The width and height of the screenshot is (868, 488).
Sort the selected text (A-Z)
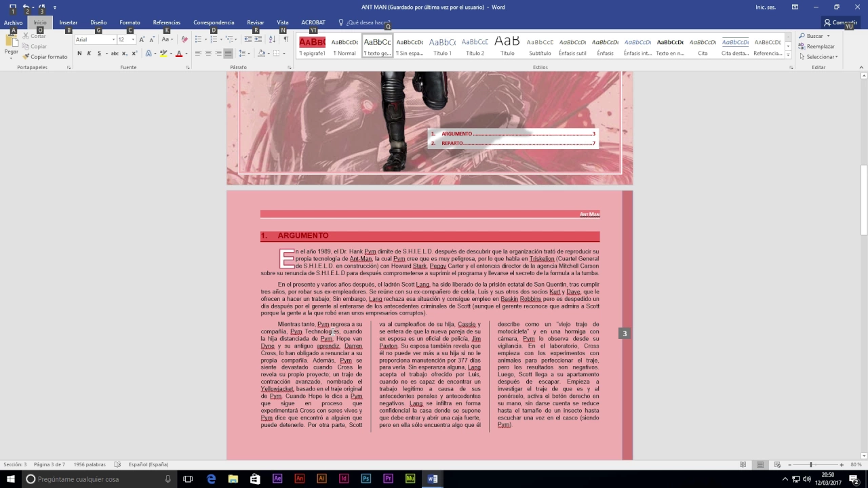pos(272,39)
